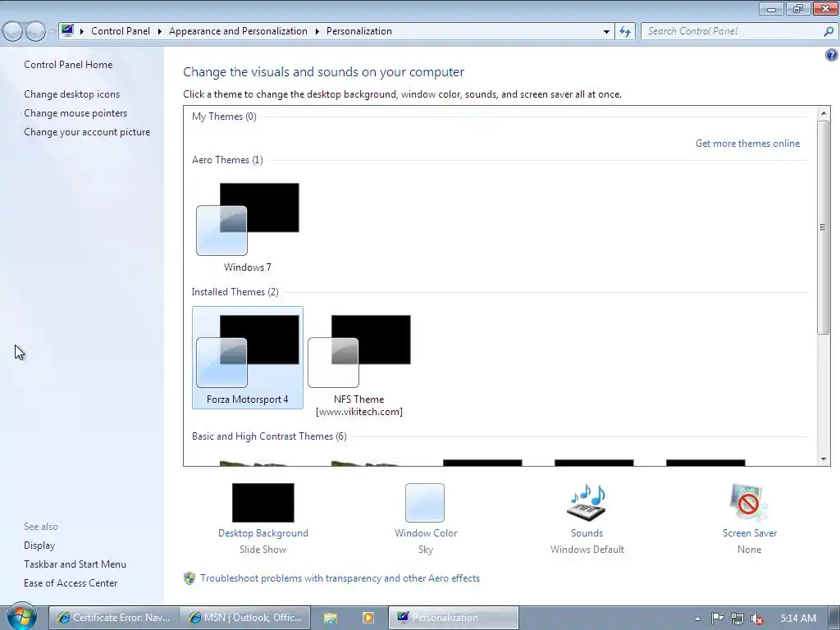Open Ease of Access Center link

click(x=71, y=583)
